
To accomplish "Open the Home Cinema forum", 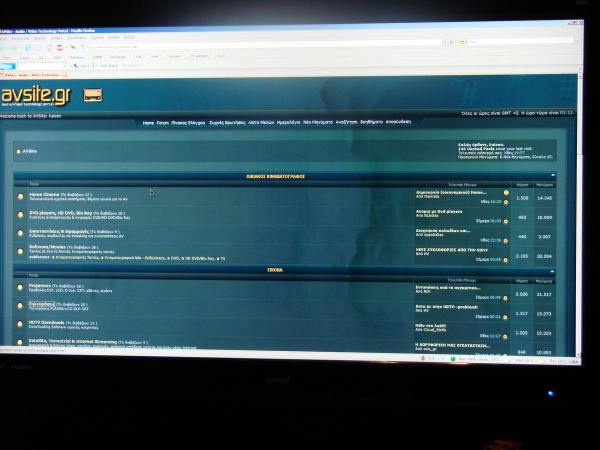I will click(44, 194).
